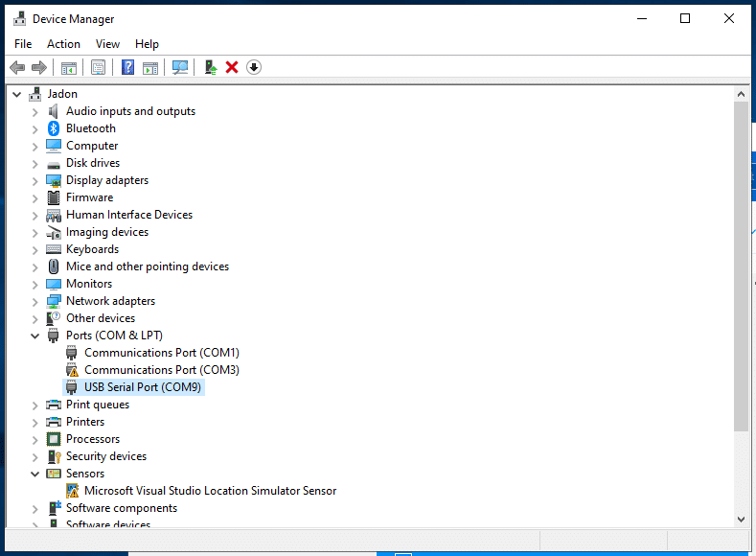Click the Back arrow toolbar icon
This screenshot has height=556, width=756.
click(17, 67)
